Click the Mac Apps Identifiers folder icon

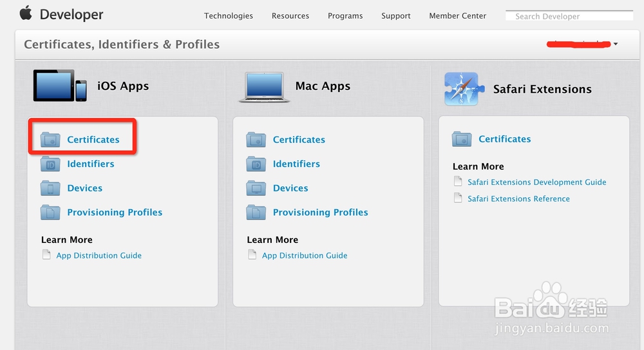coord(256,164)
